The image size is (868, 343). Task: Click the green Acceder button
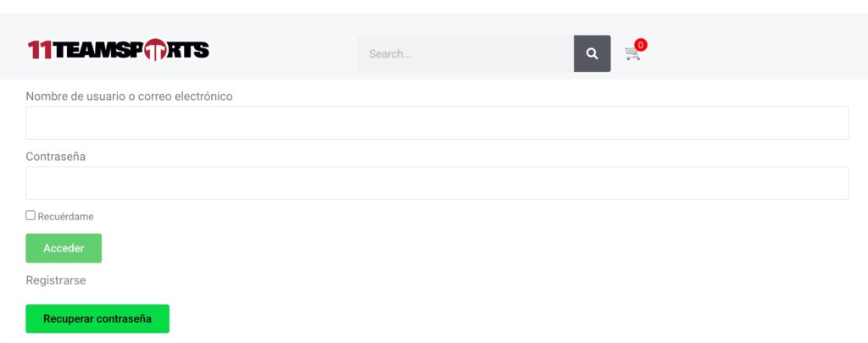click(64, 248)
